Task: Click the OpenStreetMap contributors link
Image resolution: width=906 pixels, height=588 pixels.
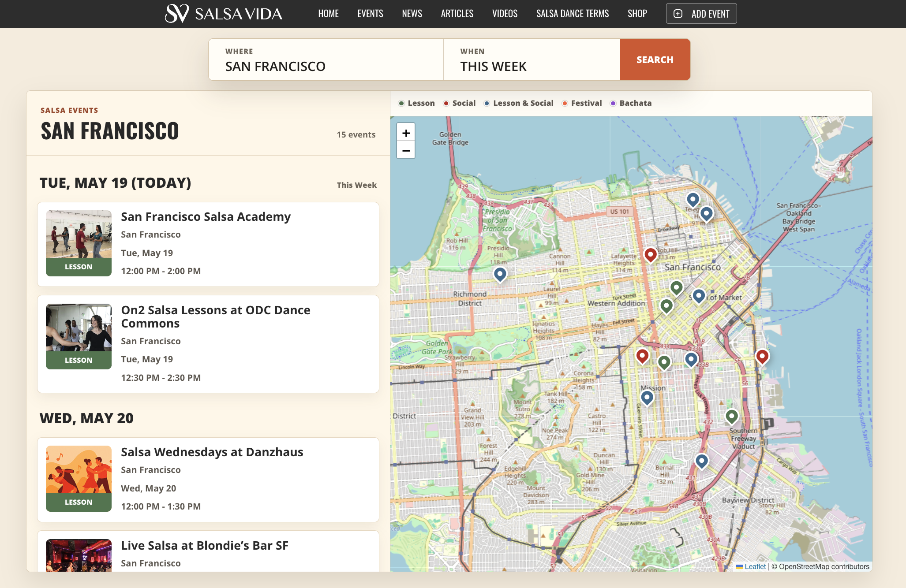Action: pos(824,566)
